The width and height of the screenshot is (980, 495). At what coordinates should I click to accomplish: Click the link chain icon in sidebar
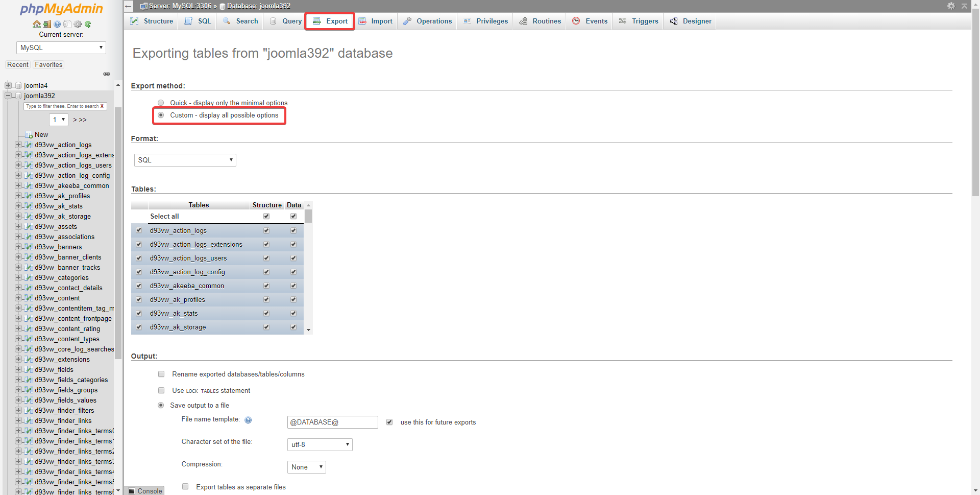point(107,74)
